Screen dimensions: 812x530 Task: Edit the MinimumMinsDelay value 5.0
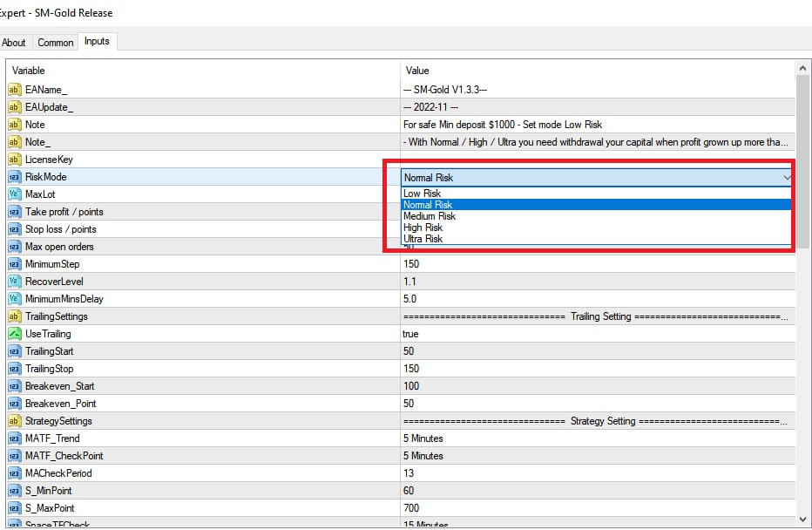599,299
